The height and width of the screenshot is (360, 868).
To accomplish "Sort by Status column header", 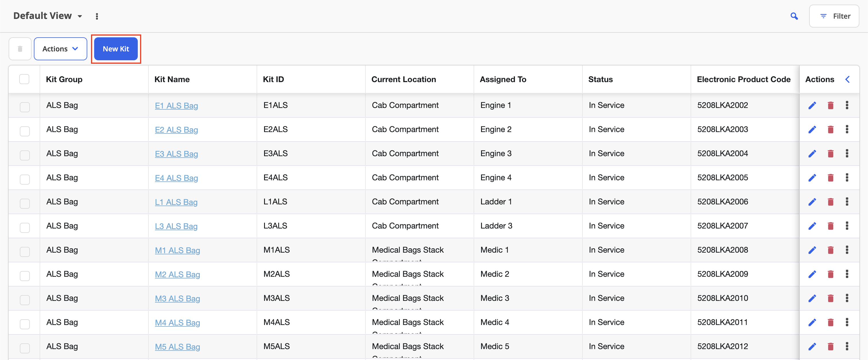I will click(x=600, y=80).
